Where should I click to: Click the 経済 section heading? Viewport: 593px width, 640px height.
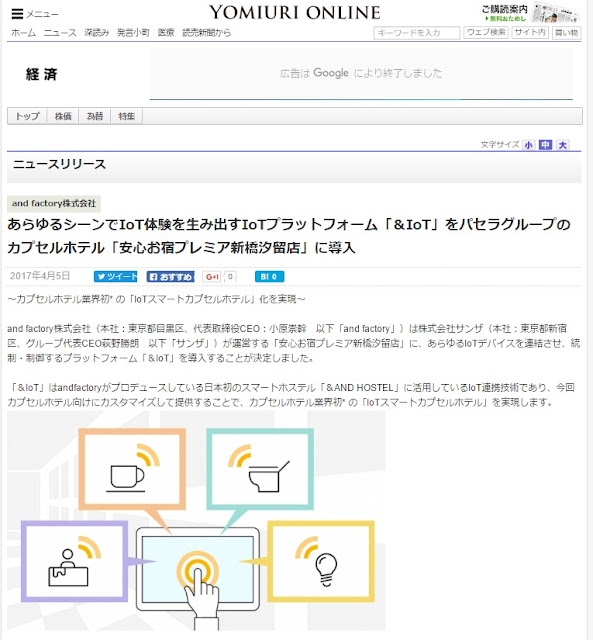point(42,74)
